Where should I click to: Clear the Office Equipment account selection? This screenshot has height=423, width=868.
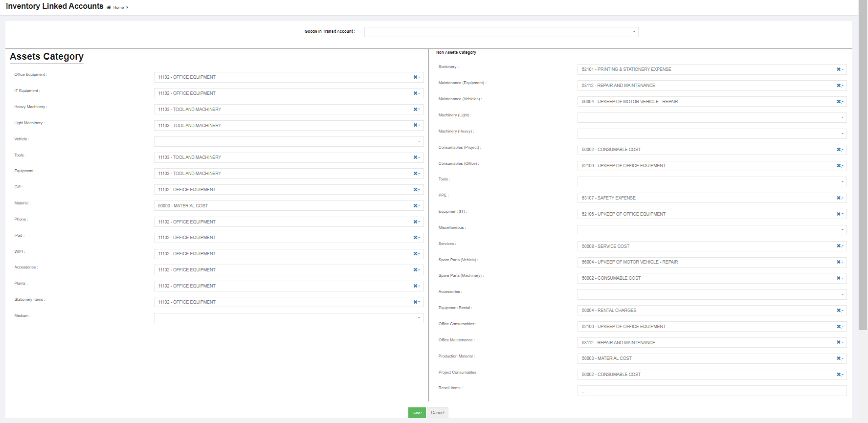click(x=415, y=77)
